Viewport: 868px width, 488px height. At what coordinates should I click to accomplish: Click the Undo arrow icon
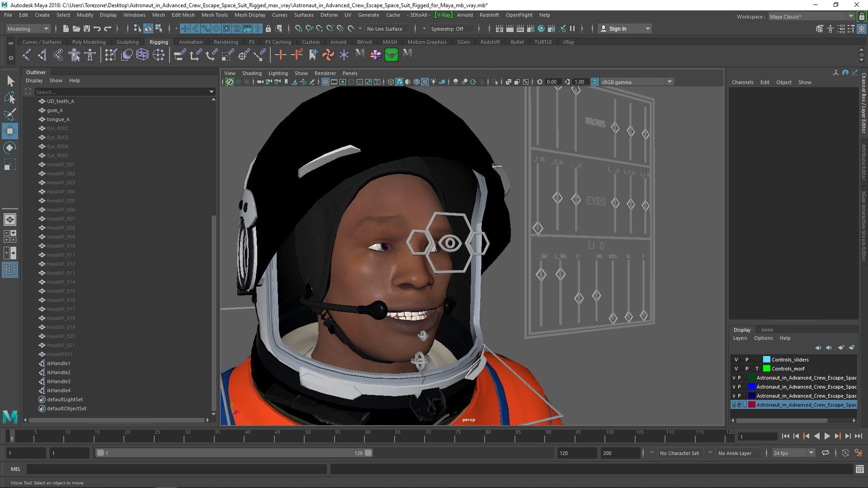pyautogui.click(x=97, y=28)
